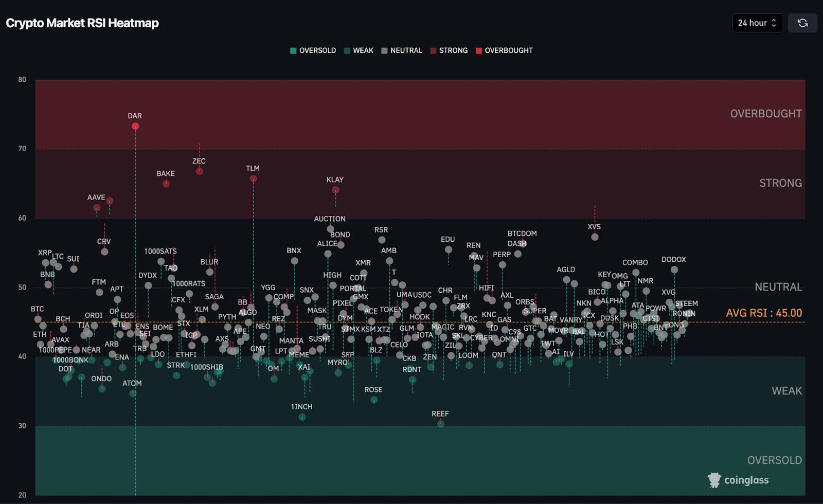Select the REEF data point
This screenshot has height=504, width=823.
[441, 424]
